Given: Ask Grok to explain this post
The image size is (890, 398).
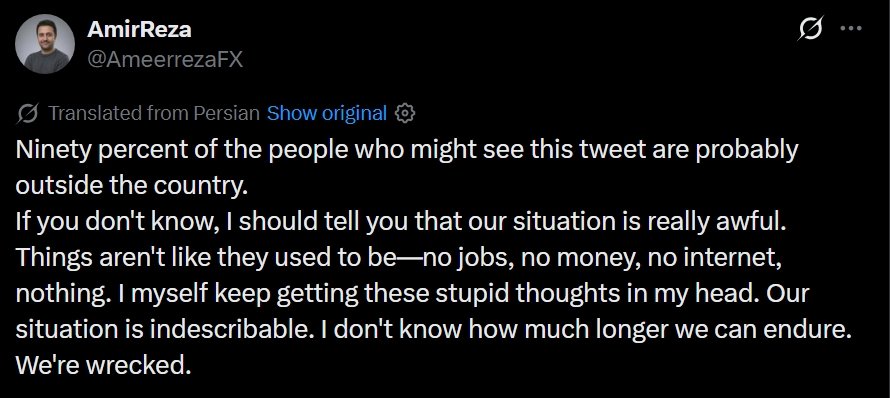Looking at the screenshot, I should (x=810, y=28).
